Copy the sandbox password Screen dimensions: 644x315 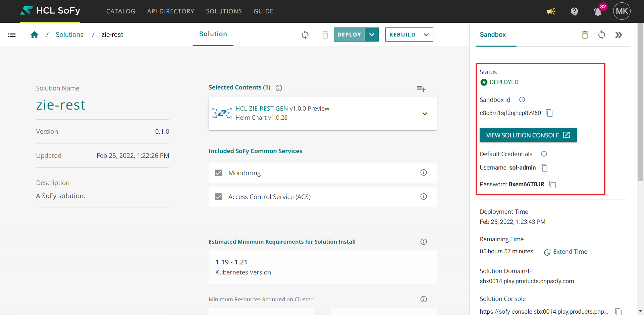pos(552,185)
